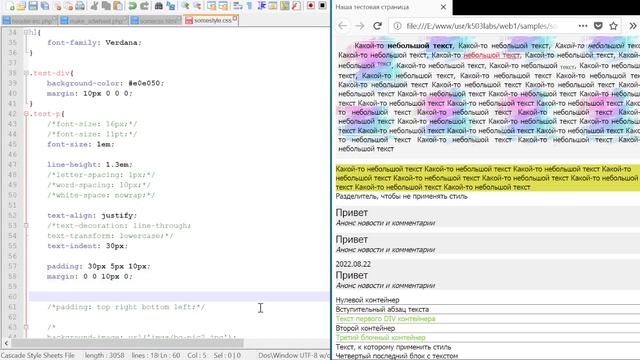Expand the browser toolbar overflow chevrons

pos(633,26)
